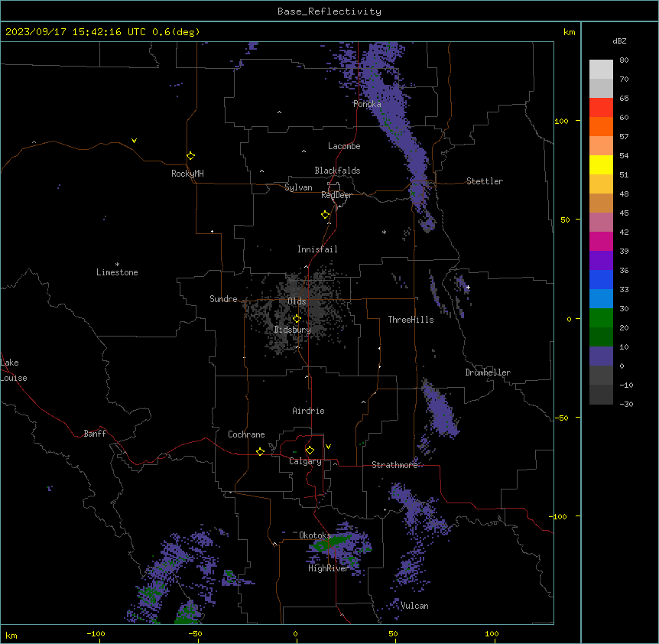
Task: Click the Okotoks label
Action: pos(315,535)
